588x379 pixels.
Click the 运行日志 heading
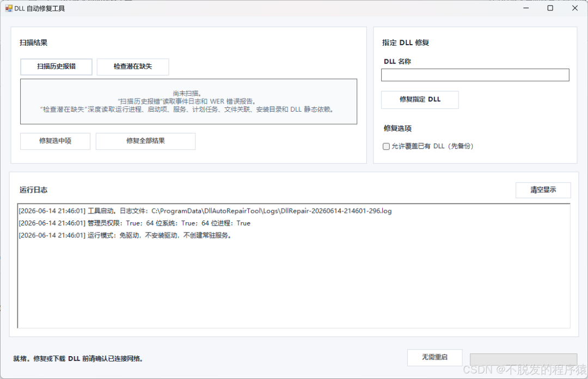coord(34,190)
